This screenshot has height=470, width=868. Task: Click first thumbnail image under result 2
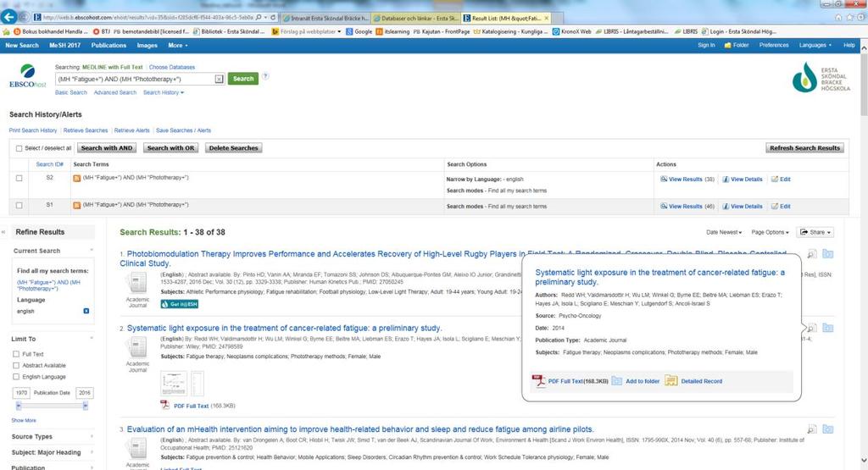coord(174,383)
